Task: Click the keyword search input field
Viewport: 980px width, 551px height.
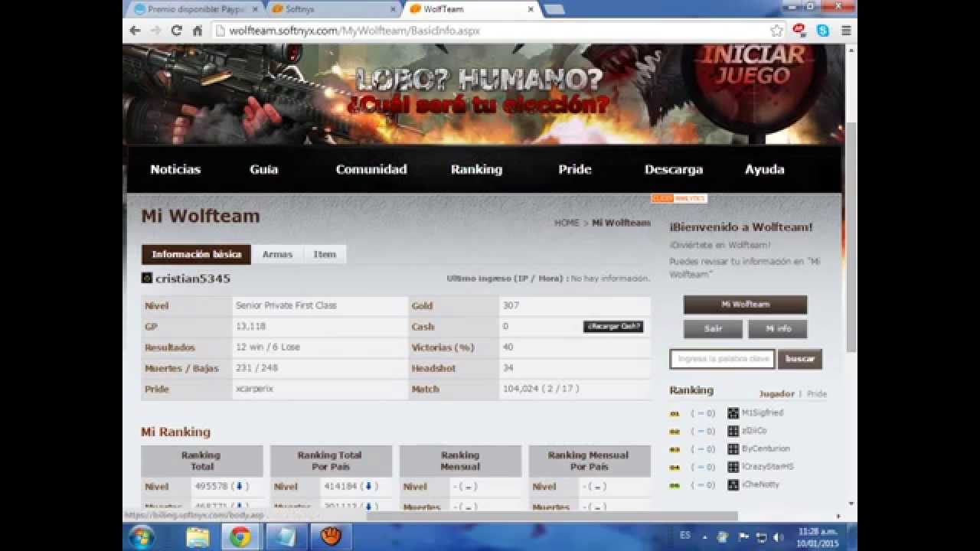Action: pos(723,359)
